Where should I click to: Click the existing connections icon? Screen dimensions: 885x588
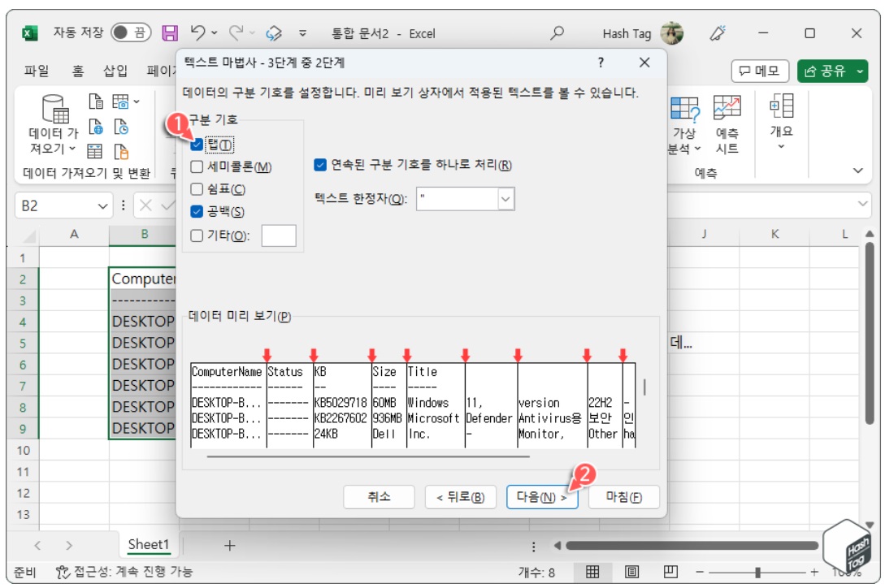point(121,152)
